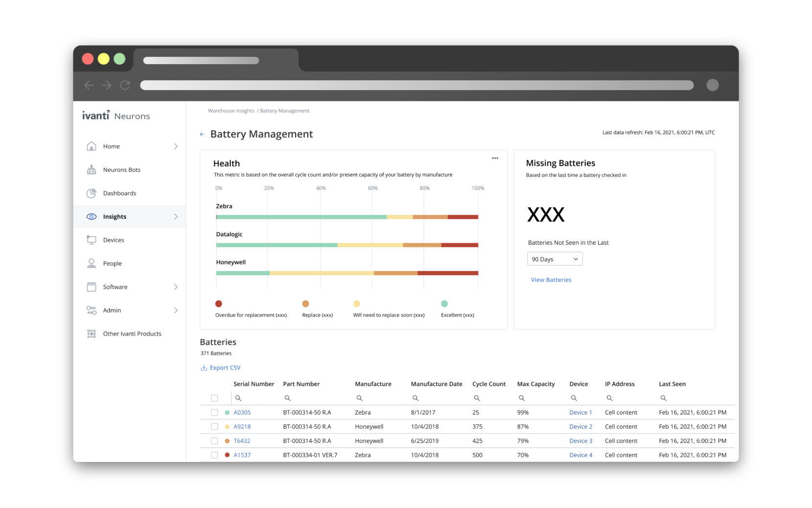
Task: Click the Dashboards pie chart icon
Action: point(91,193)
